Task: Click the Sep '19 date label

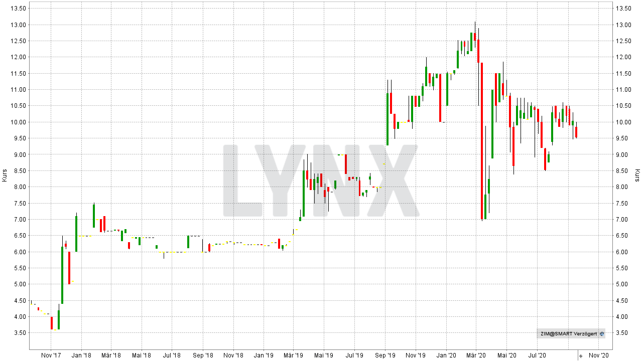Action: 385,355
